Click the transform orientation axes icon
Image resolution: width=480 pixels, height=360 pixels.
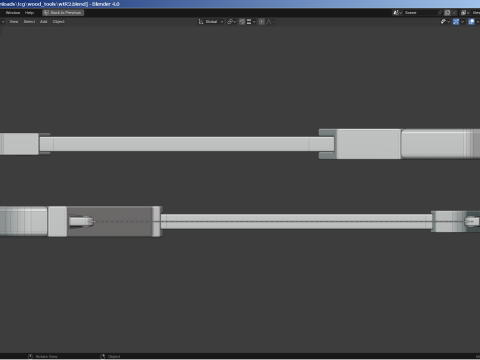coord(201,22)
